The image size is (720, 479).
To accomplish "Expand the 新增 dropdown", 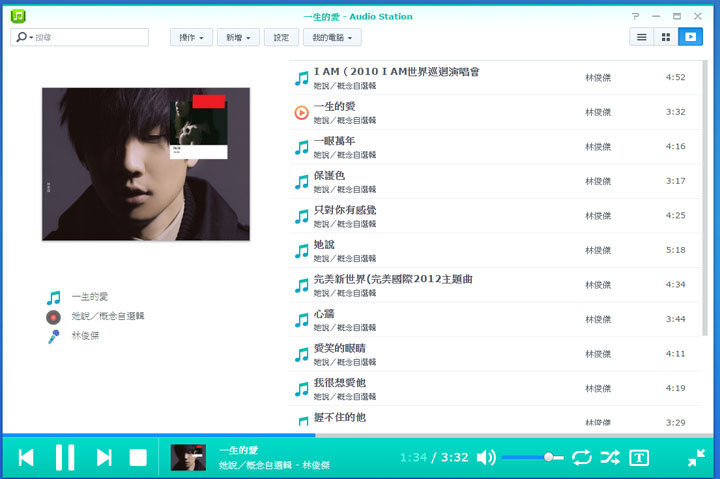I will (x=238, y=37).
